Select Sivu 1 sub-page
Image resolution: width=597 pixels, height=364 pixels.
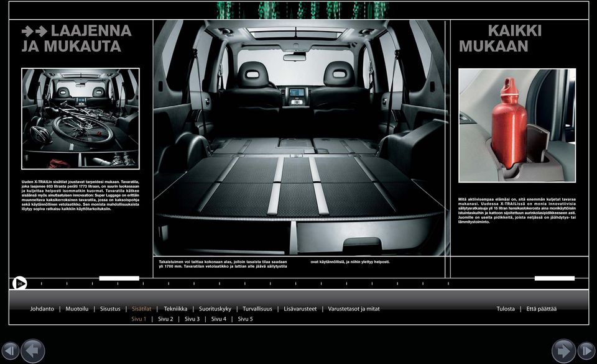click(139, 319)
